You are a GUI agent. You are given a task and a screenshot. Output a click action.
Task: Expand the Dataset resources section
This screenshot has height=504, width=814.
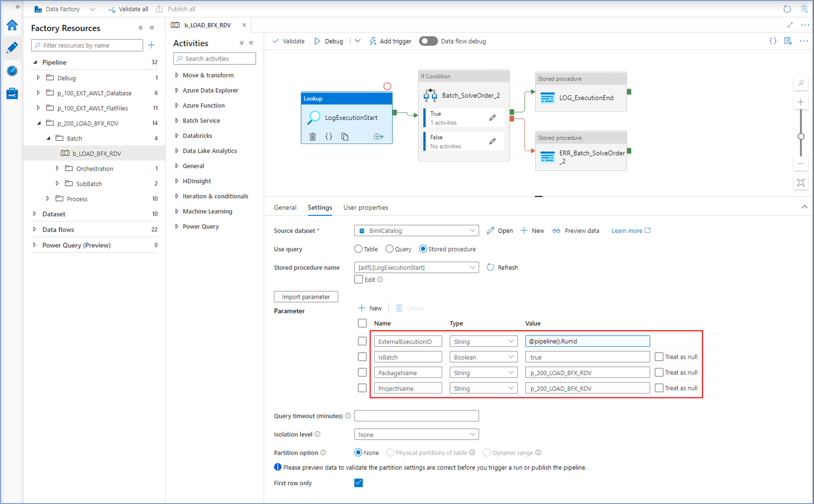click(35, 214)
